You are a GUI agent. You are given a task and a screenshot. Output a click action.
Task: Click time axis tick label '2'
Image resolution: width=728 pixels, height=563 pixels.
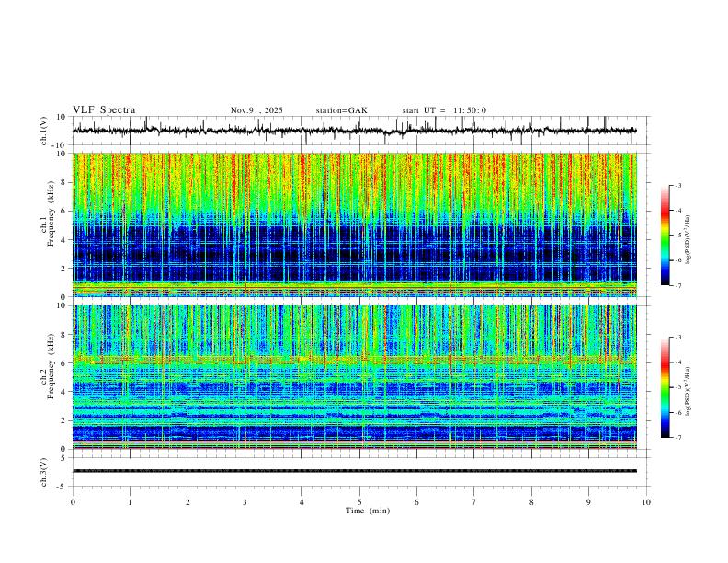[x=188, y=502]
